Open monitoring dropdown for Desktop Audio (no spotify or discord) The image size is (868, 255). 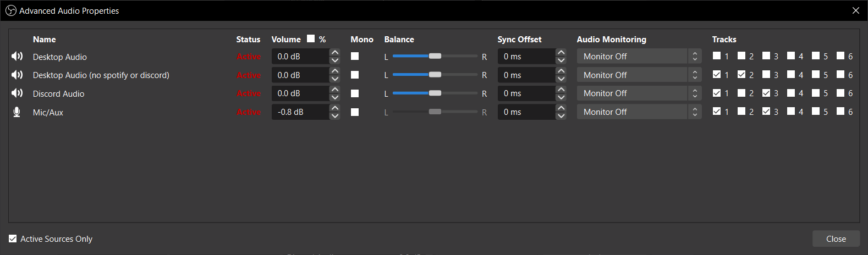[x=639, y=75]
